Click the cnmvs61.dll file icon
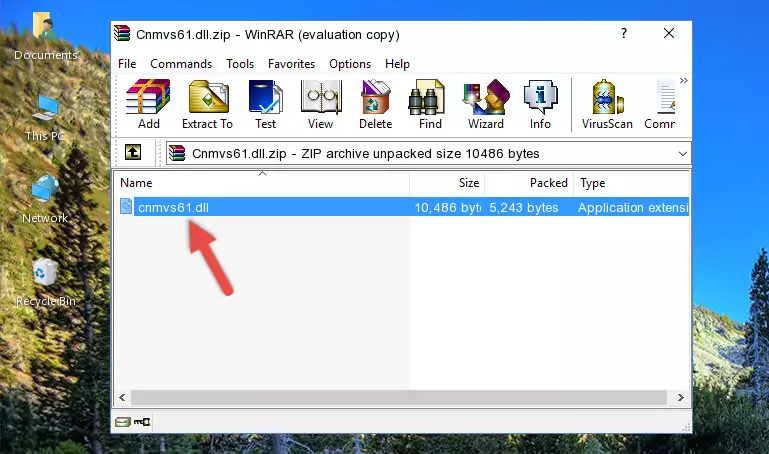 tap(126, 206)
